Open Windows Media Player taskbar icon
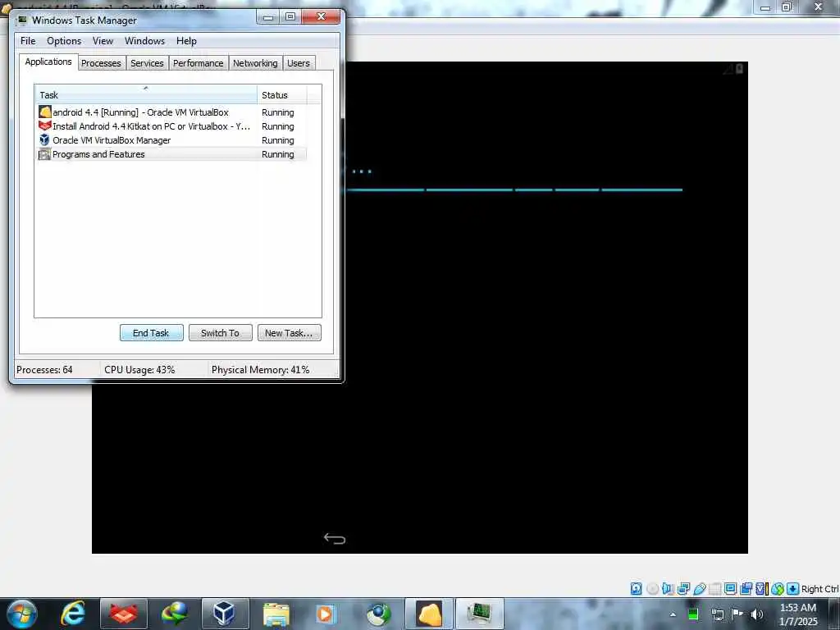 pos(326,614)
